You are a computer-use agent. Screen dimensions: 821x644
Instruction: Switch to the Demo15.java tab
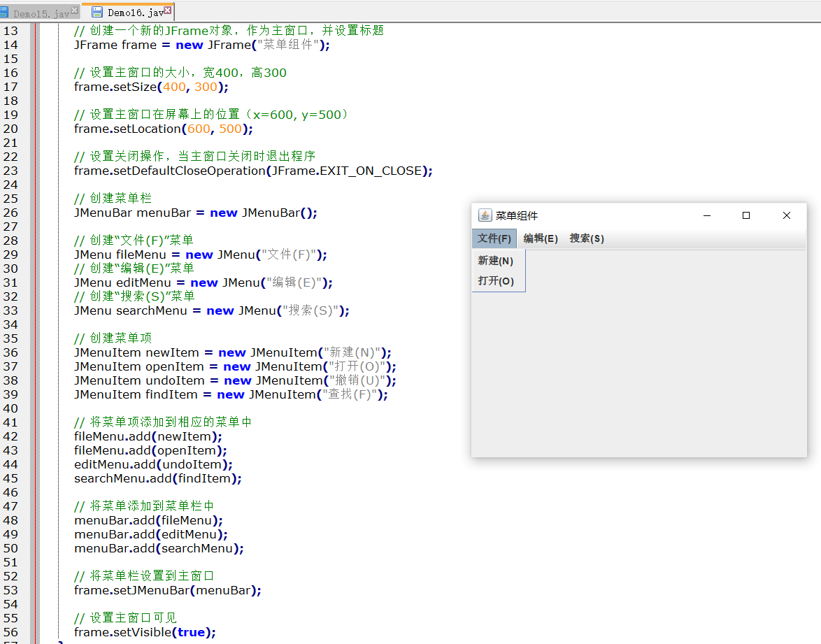tap(41, 13)
